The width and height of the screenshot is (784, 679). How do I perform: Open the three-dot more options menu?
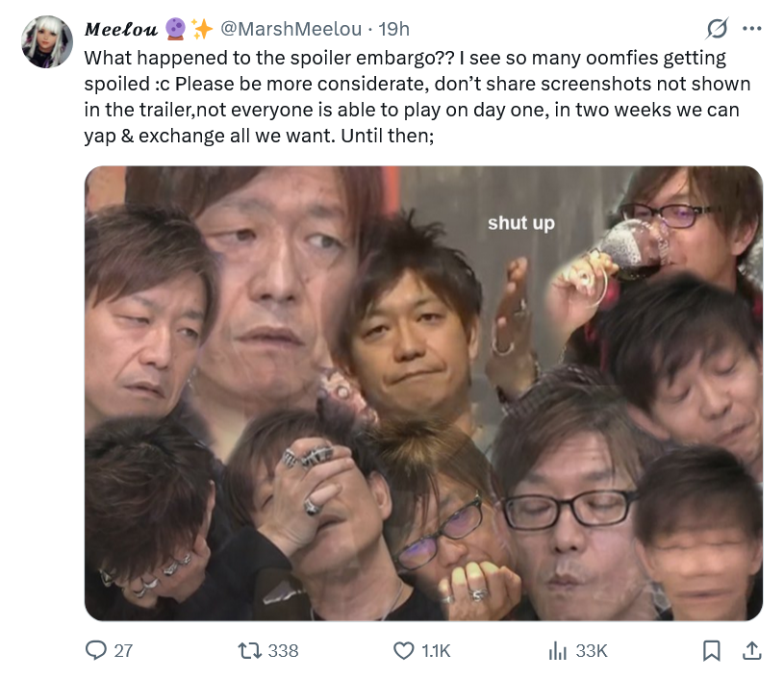pos(751,29)
